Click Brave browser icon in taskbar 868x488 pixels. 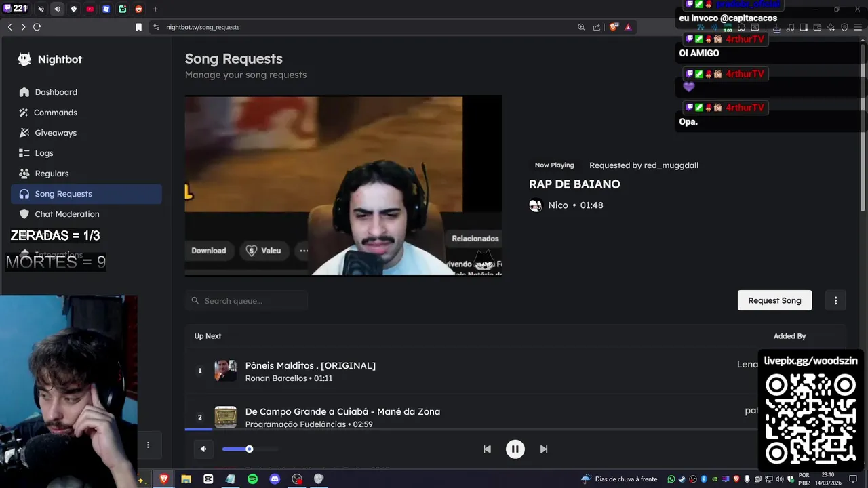pyautogui.click(x=163, y=479)
